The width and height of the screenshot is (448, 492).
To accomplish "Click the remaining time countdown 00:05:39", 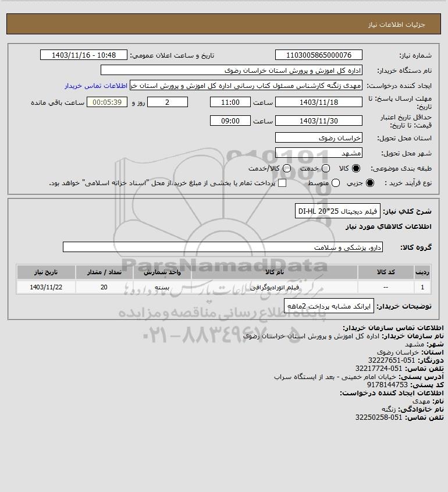I will tap(107, 102).
